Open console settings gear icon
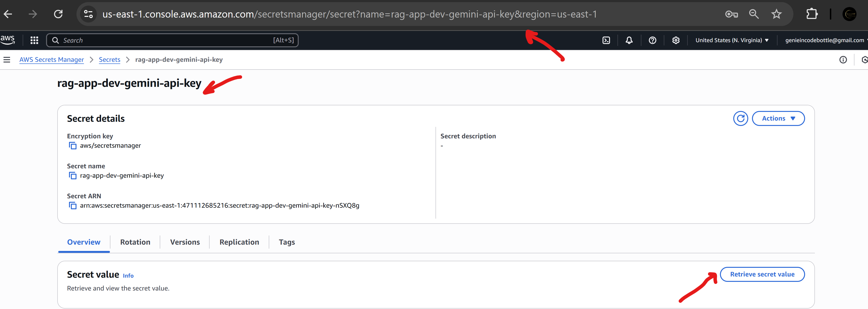 [676, 40]
